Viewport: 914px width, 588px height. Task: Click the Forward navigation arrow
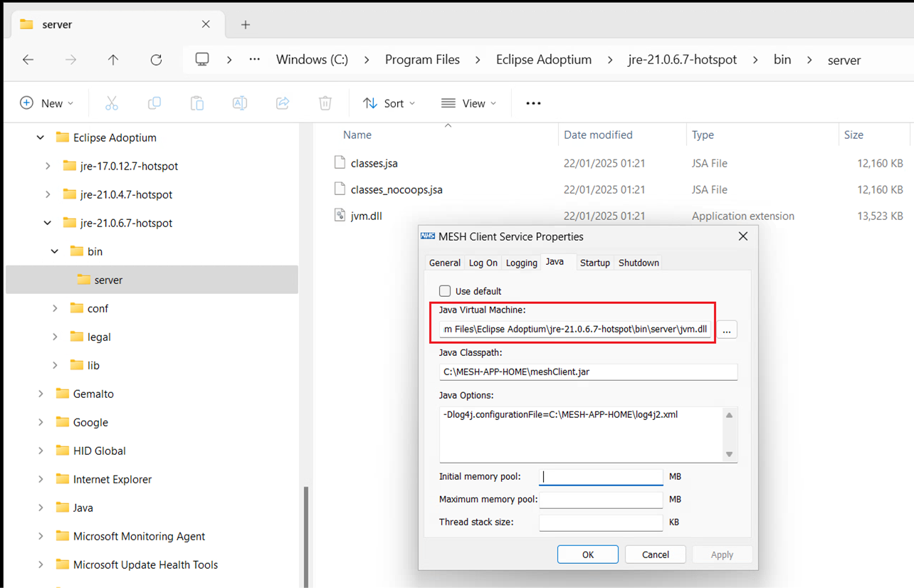pos(70,60)
